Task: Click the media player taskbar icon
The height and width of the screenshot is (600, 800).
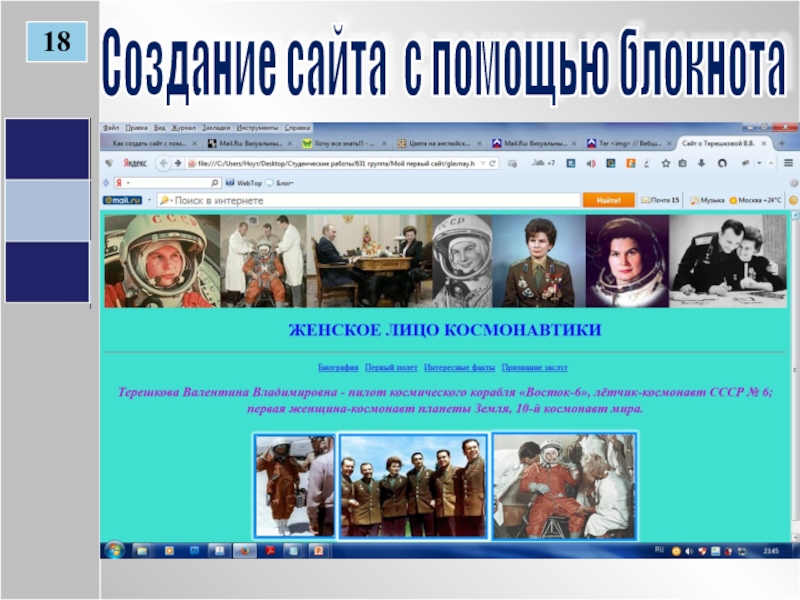Action: coord(169,551)
